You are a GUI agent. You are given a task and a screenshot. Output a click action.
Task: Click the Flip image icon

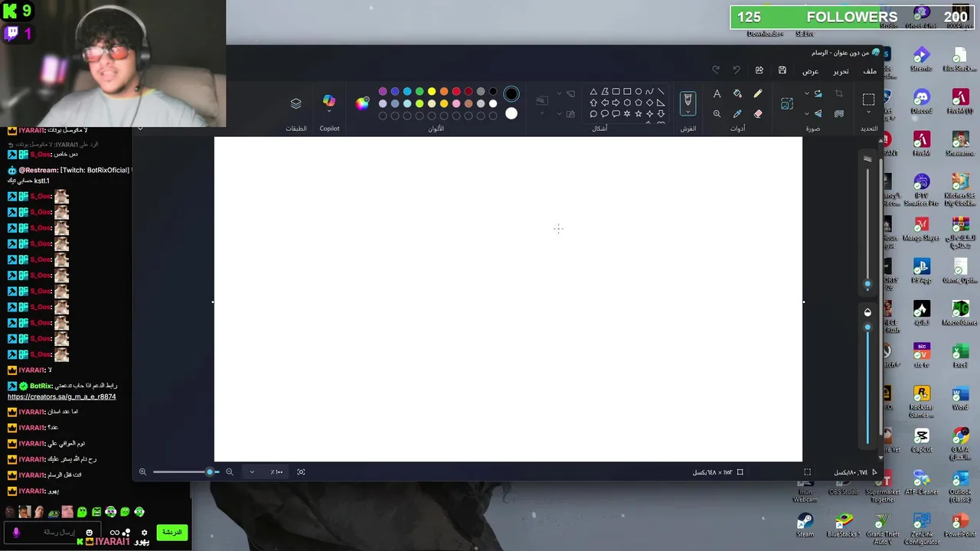coord(818,113)
